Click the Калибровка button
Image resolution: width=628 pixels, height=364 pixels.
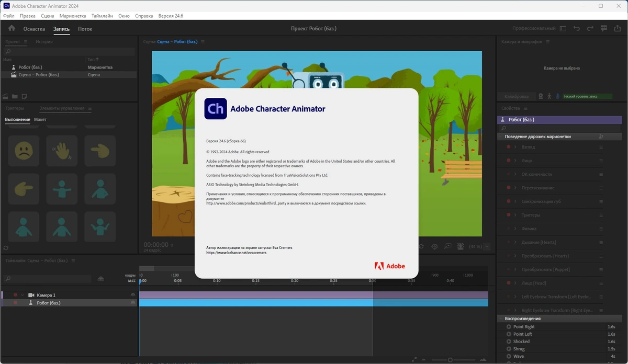tap(517, 96)
